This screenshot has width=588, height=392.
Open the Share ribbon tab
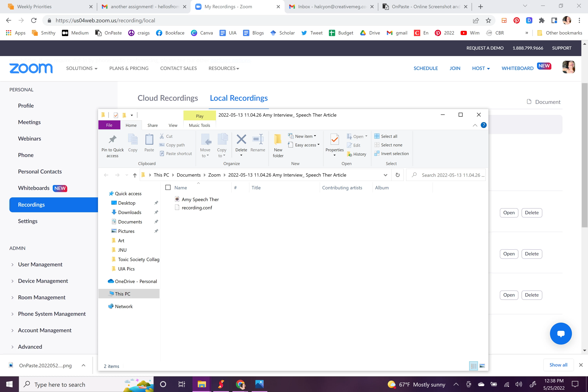(x=152, y=125)
